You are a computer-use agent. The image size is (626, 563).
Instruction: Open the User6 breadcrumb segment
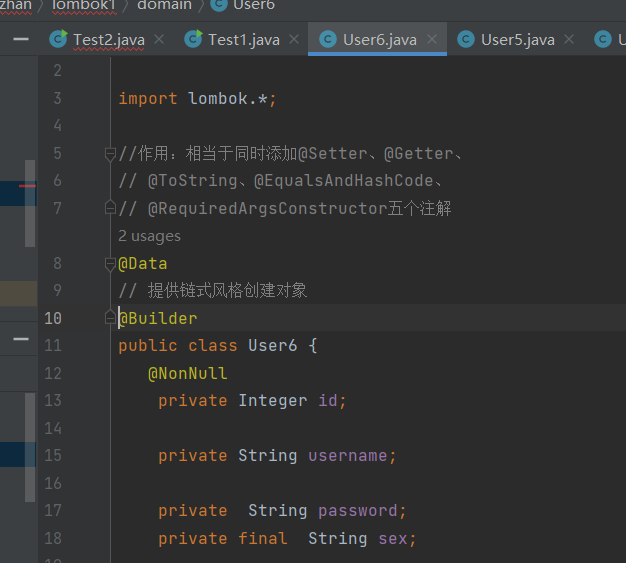pos(254,5)
